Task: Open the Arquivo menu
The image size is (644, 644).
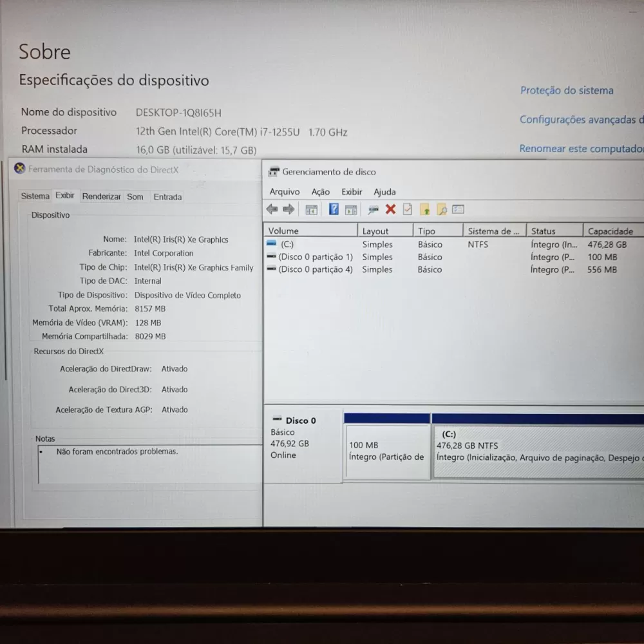Action: click(285, 192)
